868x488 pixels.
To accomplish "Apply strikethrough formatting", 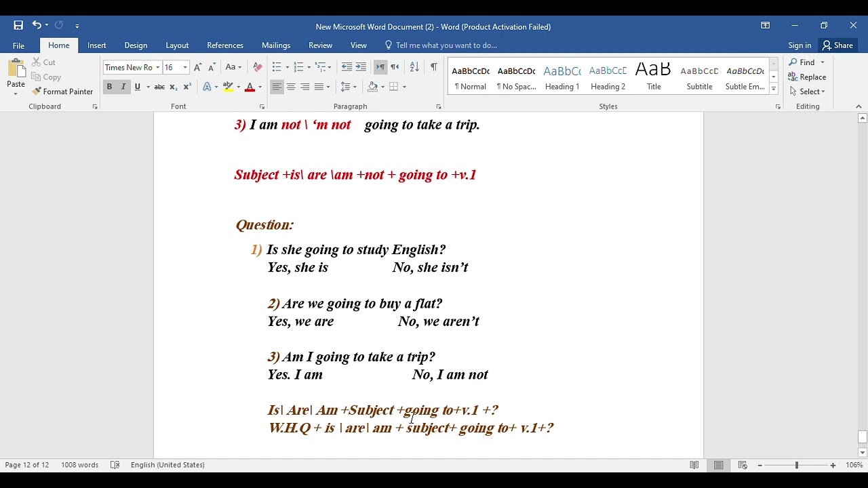I will click(159, 87).
